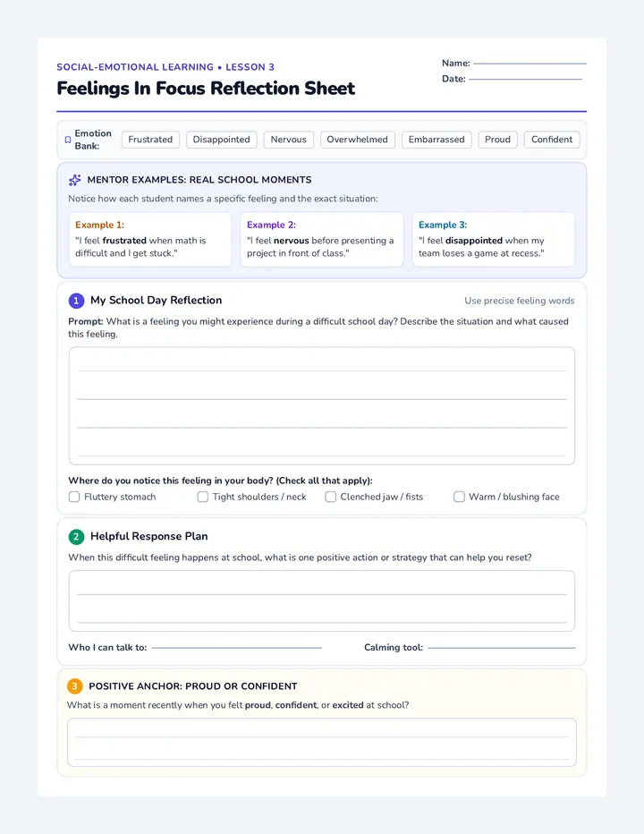This screenshot has width=644, height=834.
Task: Click the green number 2 circle badge
Action: pyautogui.click(x=76, y=537)
